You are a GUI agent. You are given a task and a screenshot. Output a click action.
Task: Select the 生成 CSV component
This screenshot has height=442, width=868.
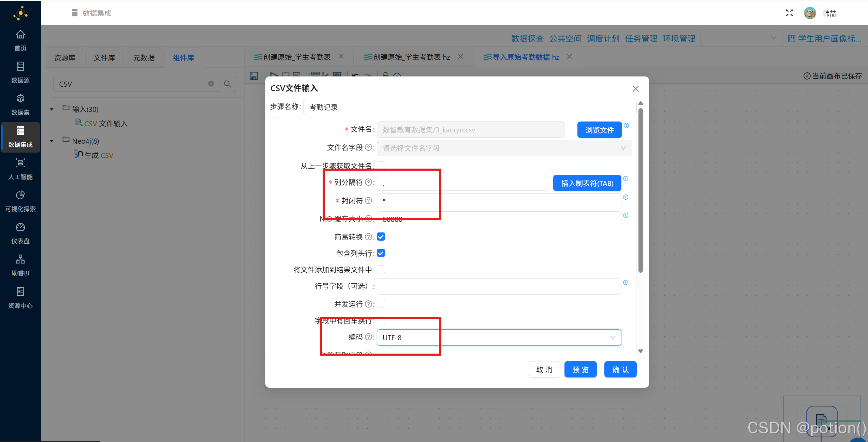pos(94,155)
